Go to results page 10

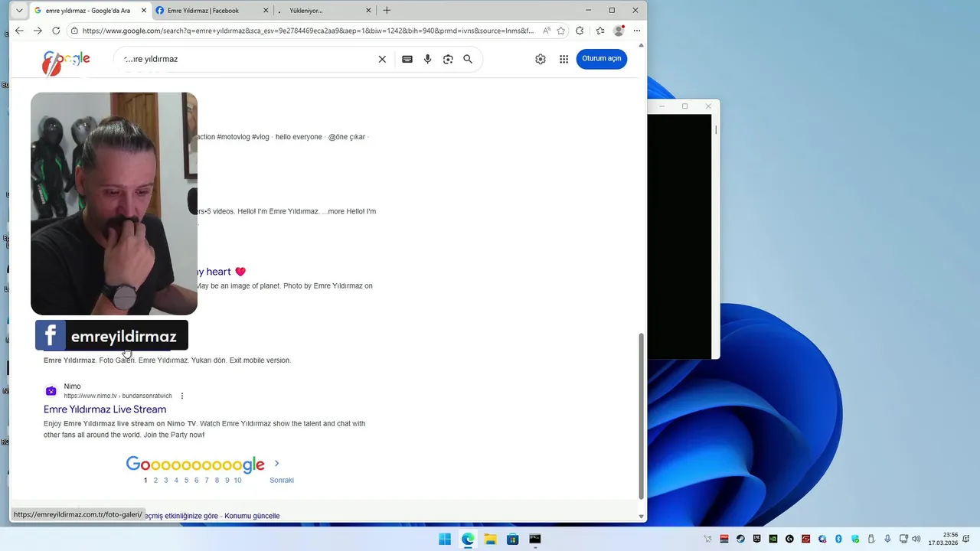[x=237, y=480]
